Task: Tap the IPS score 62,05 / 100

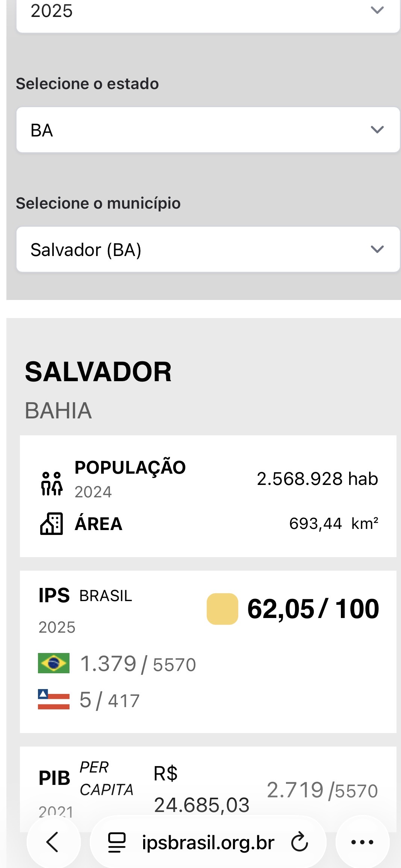Action: pyautogui.click(x=313, y=609)
